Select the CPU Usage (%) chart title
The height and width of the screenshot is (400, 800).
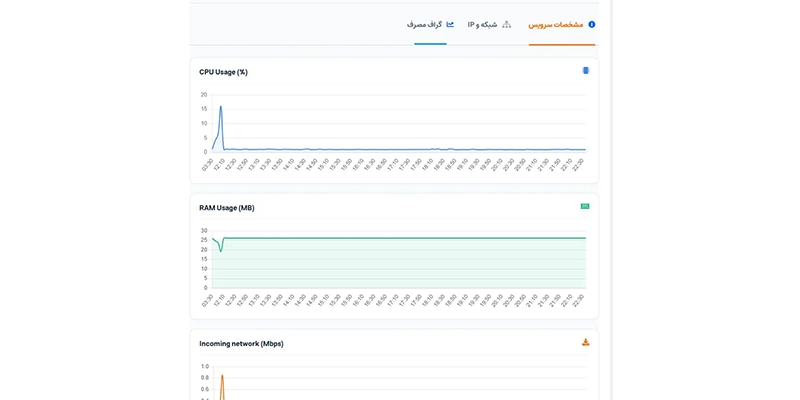tap(223, 72)
